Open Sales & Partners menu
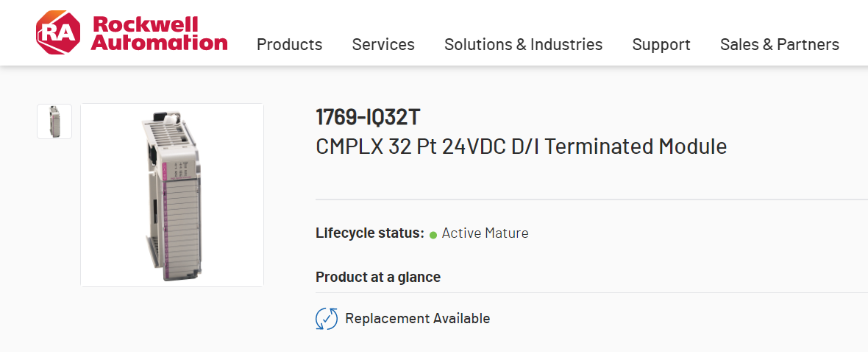 tap(779, 44)
